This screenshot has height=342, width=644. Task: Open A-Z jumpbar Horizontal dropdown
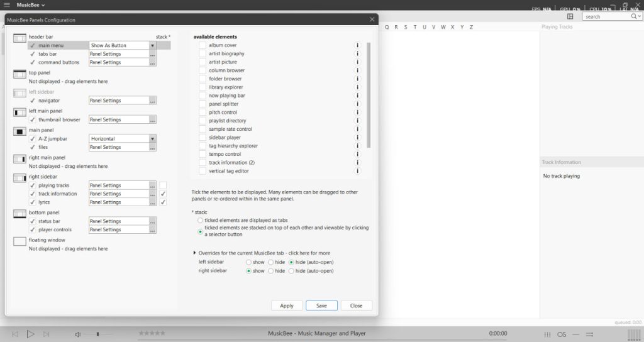click(152, 139)
